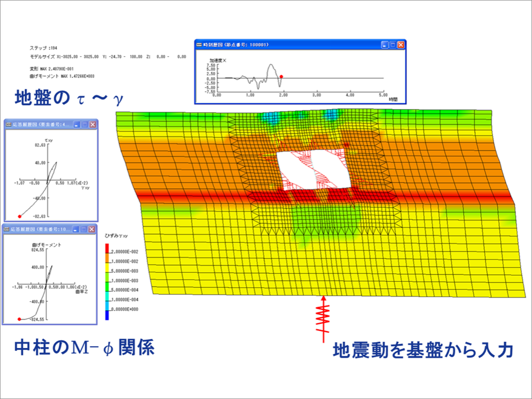Click the red marker on acceleration curve

pos(281,77)
